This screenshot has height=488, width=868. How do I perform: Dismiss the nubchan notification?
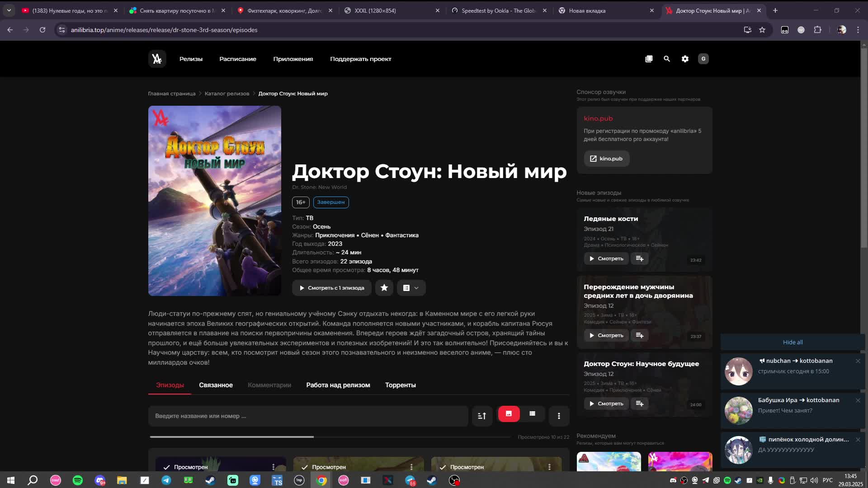coord(858,361)
